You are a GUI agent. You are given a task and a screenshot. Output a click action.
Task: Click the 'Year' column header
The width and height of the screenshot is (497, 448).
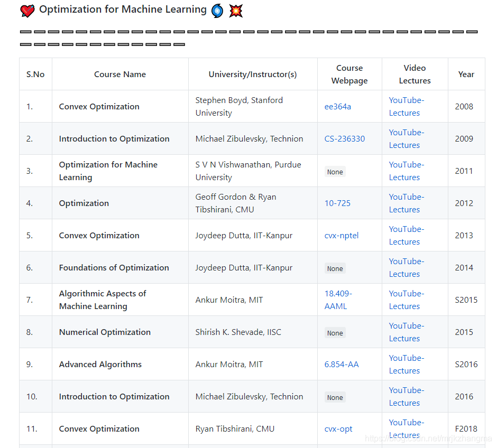coord(466,74)
